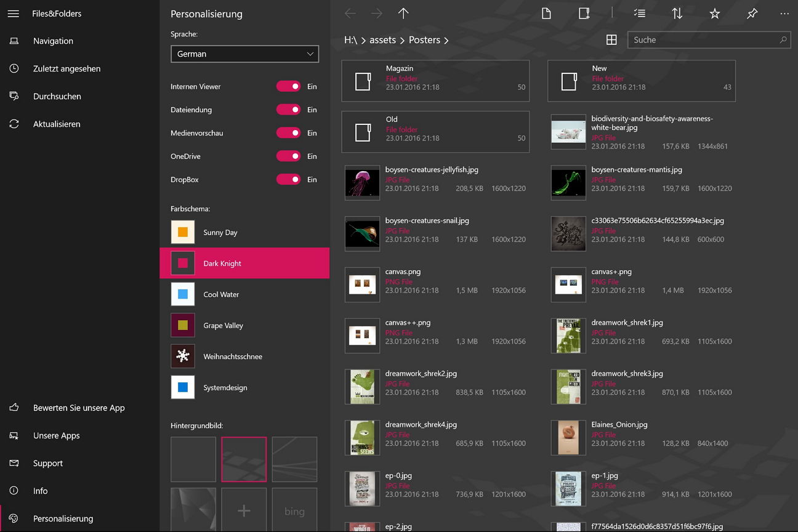Create a new folder
798x532 pixels.
click(584, 14)
